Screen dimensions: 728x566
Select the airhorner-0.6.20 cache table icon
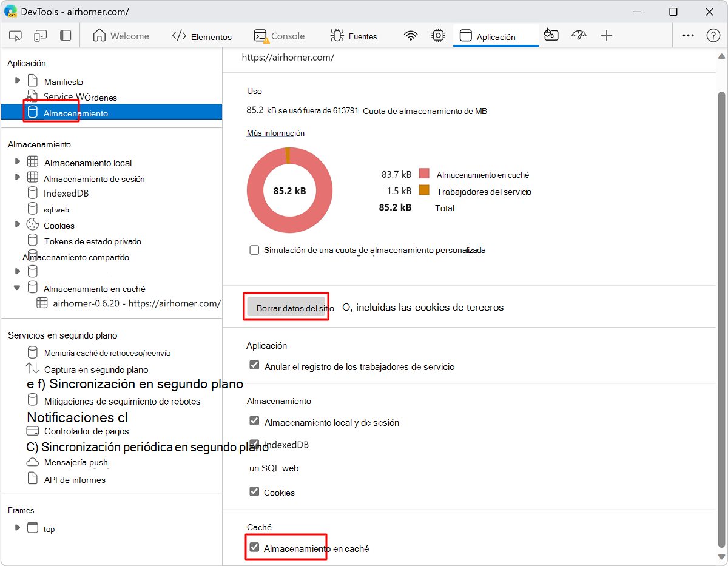point(42,303)
